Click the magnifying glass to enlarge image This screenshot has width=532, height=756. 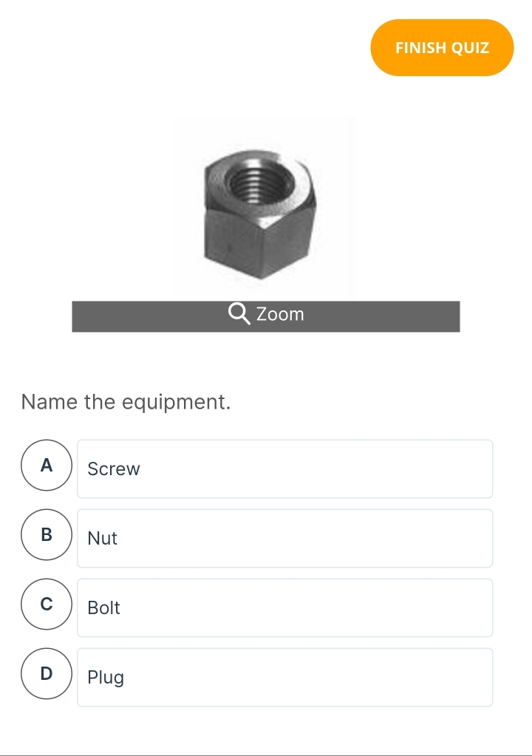click(x=236, y=314)
